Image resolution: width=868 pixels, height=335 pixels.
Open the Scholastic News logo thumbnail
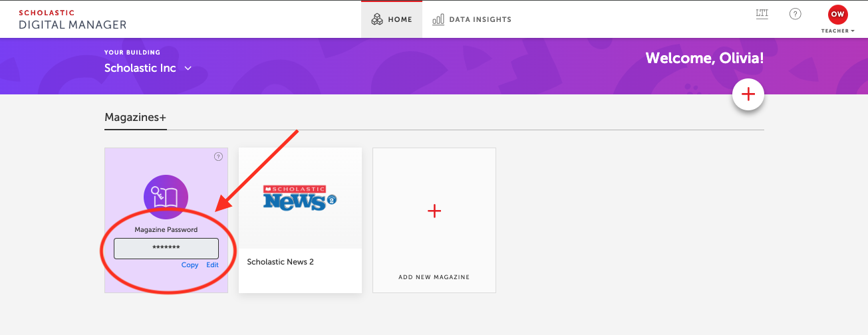click(x=300, y=198)
